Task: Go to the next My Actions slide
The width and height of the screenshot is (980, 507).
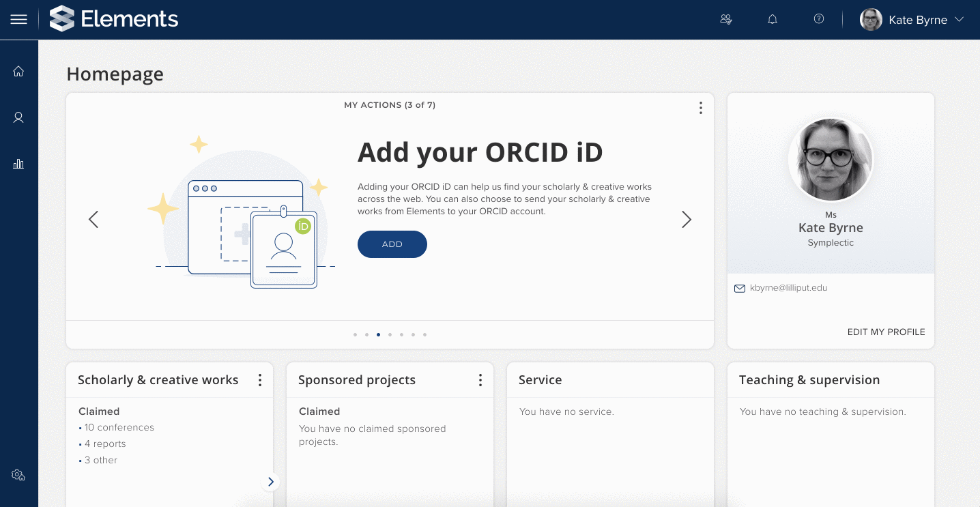Action: [x=687, y=219]
